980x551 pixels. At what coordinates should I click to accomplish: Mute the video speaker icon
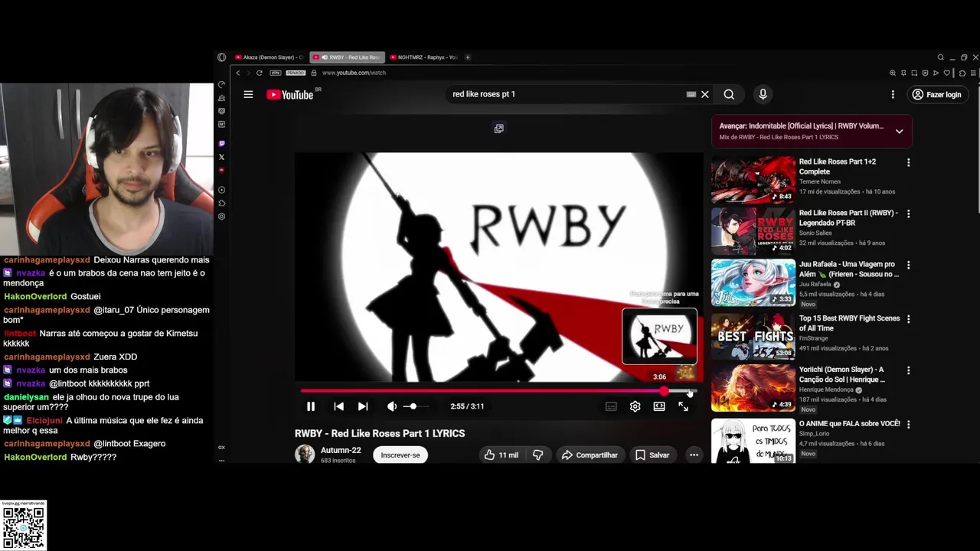392,406
